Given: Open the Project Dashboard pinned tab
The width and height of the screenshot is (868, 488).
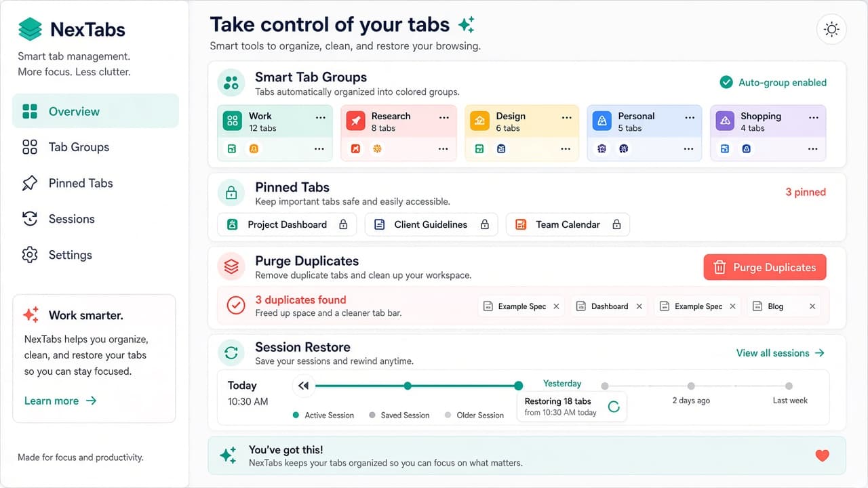Looking at the screenshot, I should 287,224.
